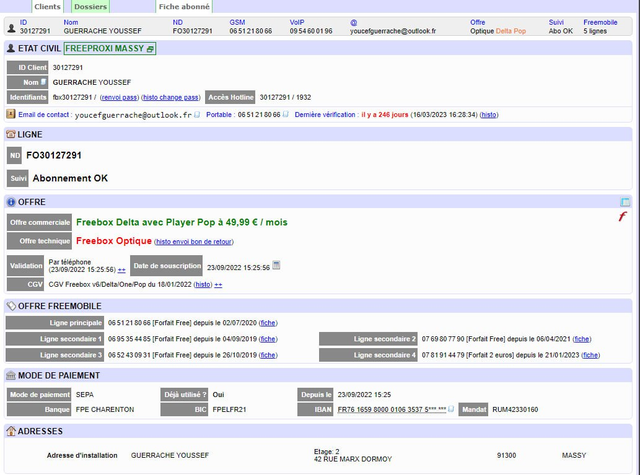Click the SEPA payment mode value

click(x=85, y=395)
